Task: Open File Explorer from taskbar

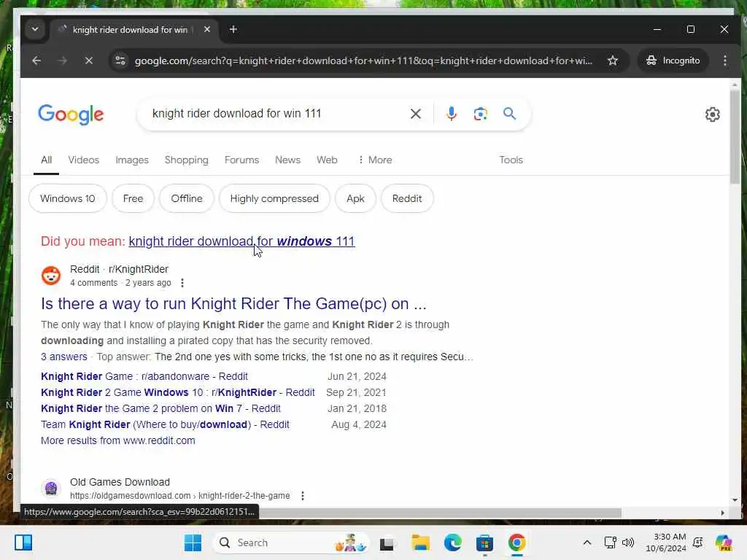Action: (420, 542)
